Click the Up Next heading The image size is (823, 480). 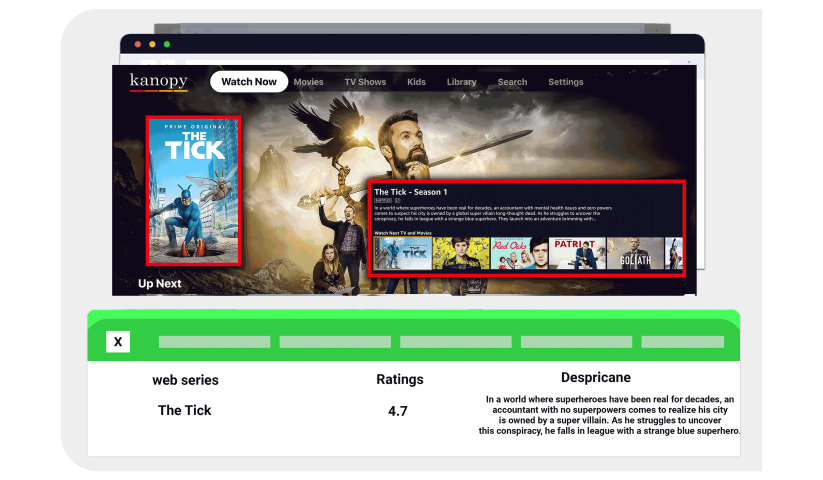click(160, 283)
